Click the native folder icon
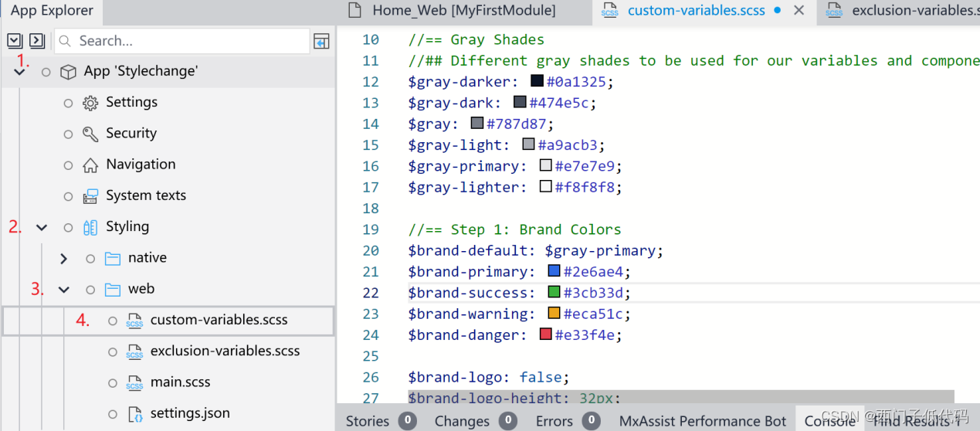Image resolution: width=980 pixels, height=431 pixels. 113,258
